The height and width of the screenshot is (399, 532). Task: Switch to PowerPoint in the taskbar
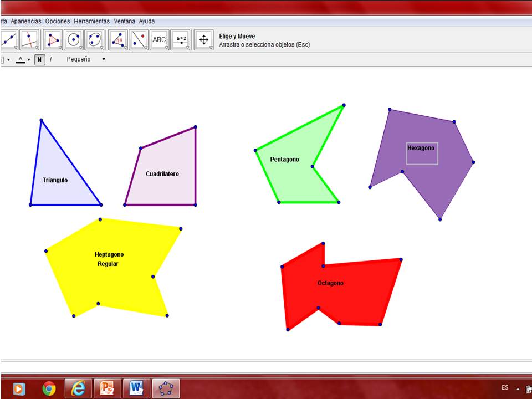(x=107, y=388)
